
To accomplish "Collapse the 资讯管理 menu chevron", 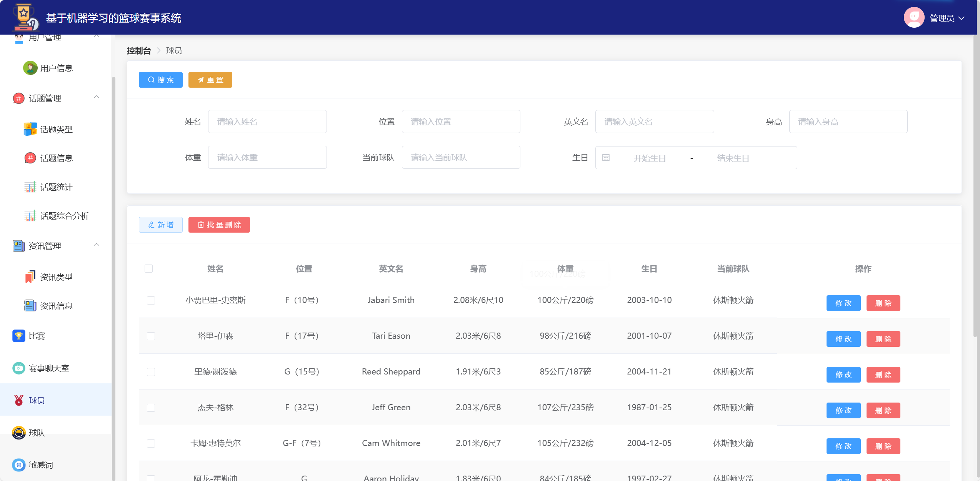I will point(97,245).
